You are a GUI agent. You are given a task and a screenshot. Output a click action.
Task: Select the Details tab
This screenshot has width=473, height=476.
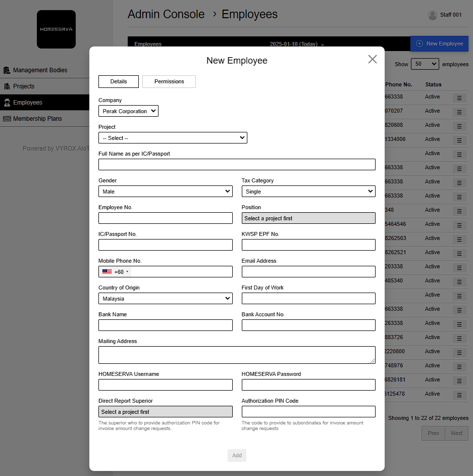[119, 81]
